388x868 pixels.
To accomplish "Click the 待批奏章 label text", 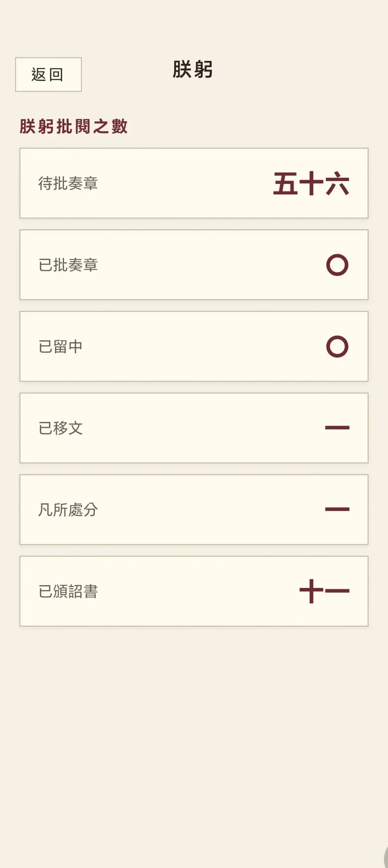I will 68,183.
